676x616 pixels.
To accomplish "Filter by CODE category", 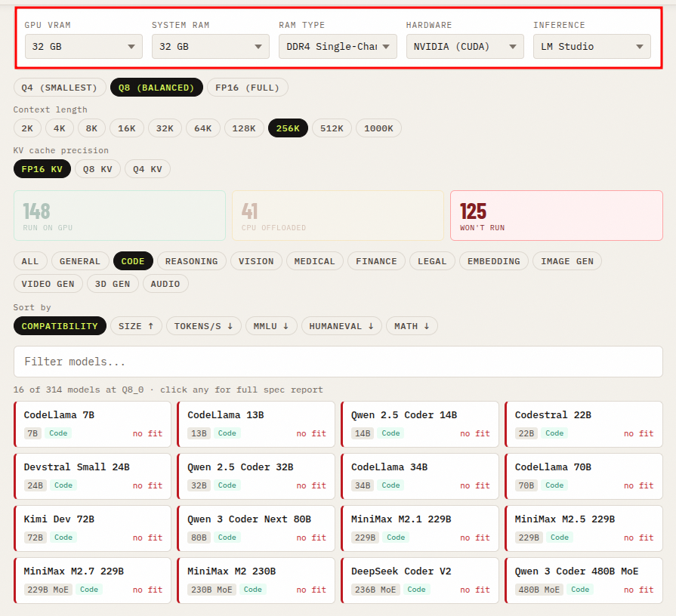I will [133, 261].
